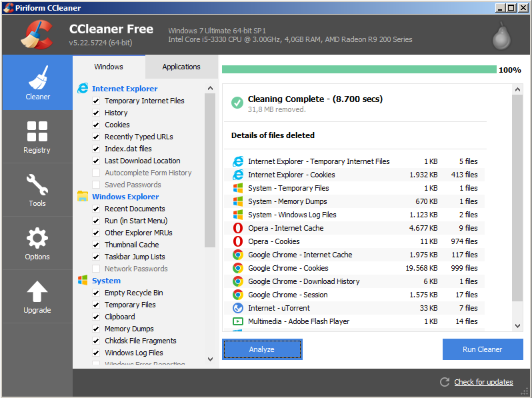Click results pane scroll up arrow
Screen dimensions: 532x398
517,89
